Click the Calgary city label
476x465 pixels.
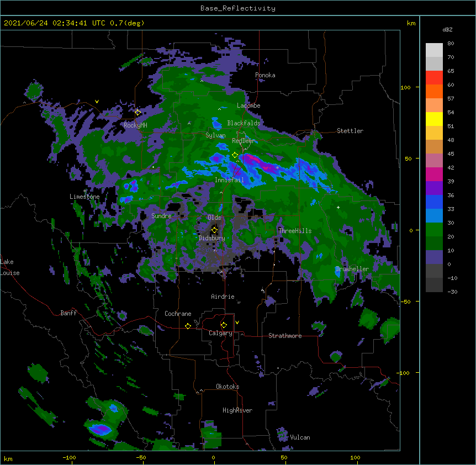point(220,333)
